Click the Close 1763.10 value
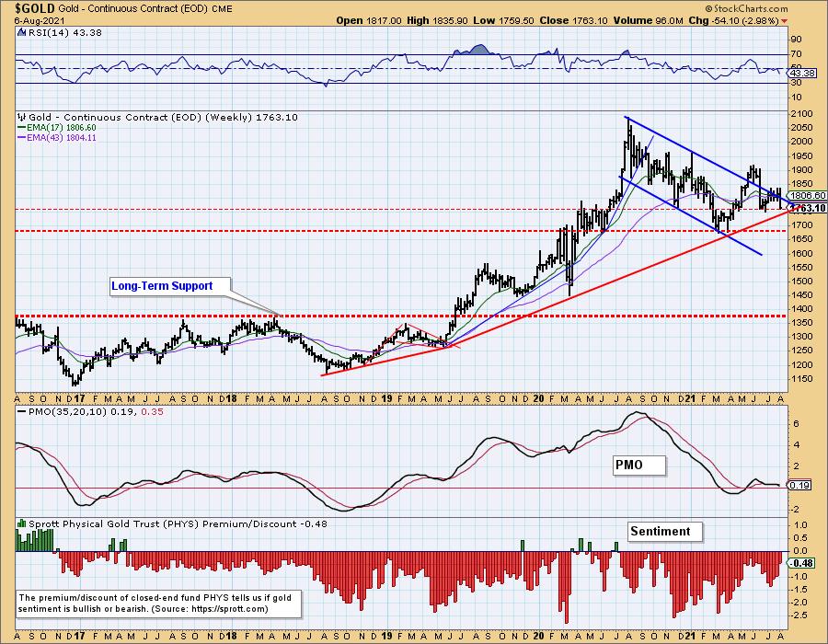The width and height of the screenshot is (828, 644). (576, 20)
